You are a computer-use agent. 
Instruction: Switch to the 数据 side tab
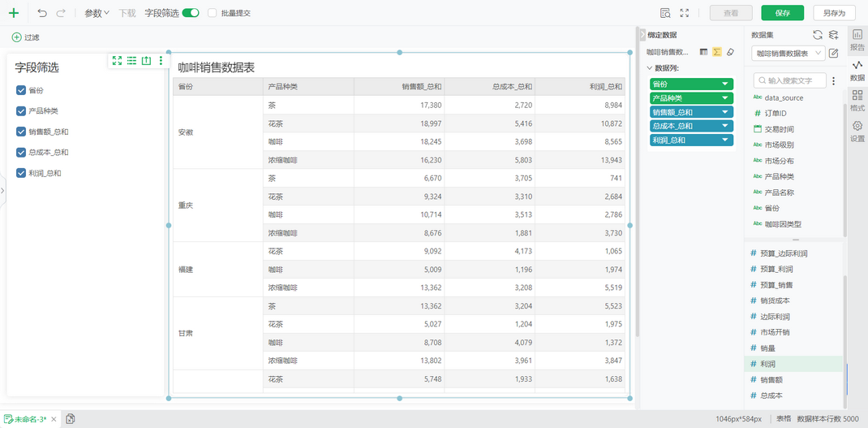pos(857,70)
